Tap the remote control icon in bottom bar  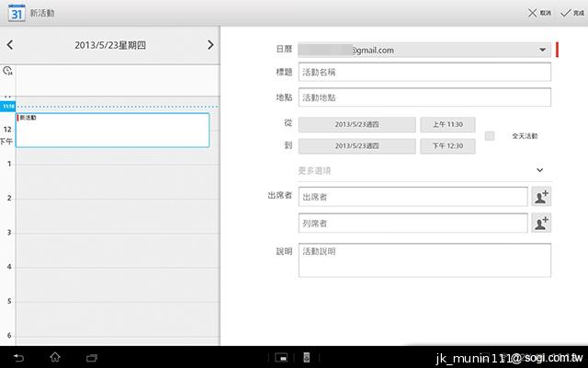306,358
